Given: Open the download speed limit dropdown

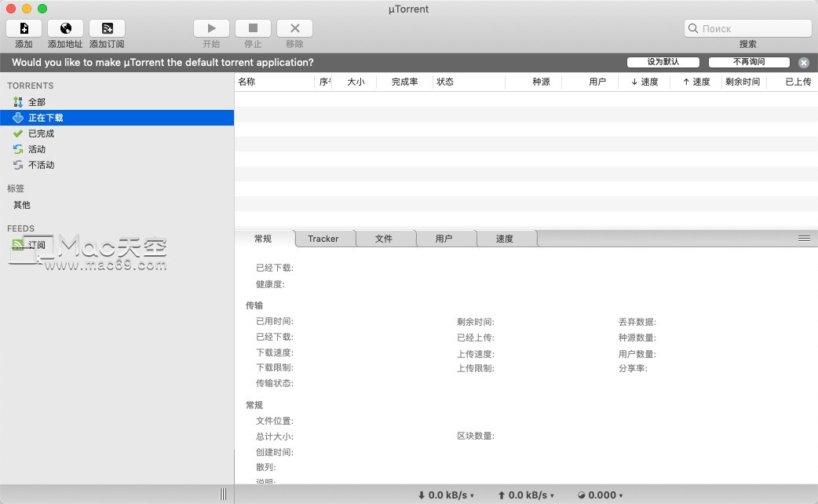Looking at the screenshot, I should (446, 495).
